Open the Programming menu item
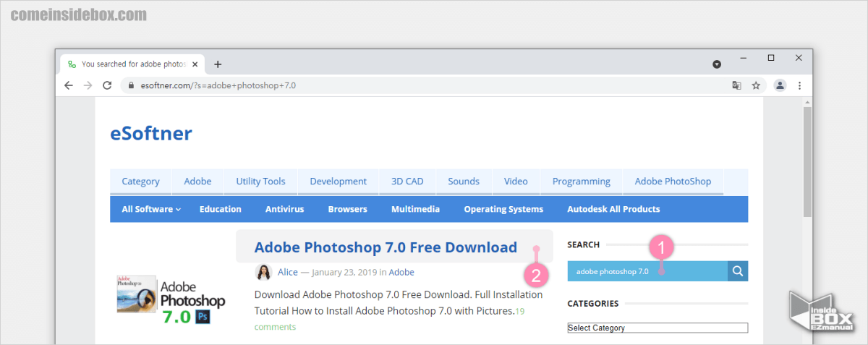 (x=582, y=182)
